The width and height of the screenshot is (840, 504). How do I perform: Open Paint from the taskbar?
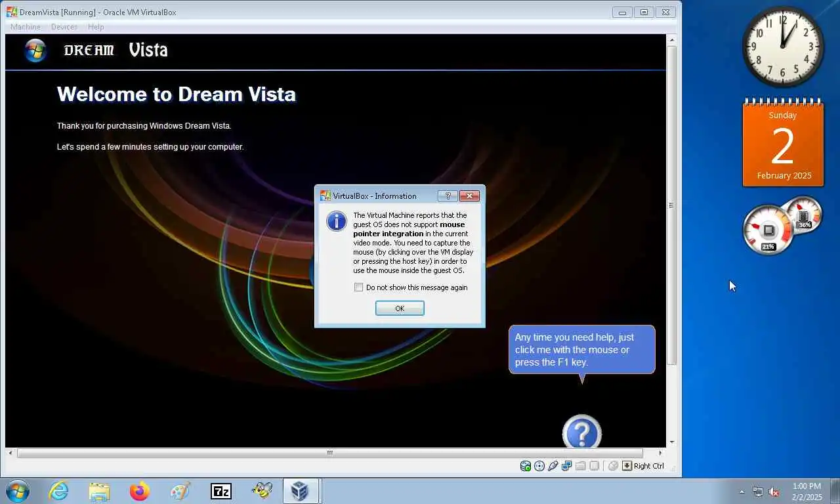pyautogui.click(x=180, y=491)
